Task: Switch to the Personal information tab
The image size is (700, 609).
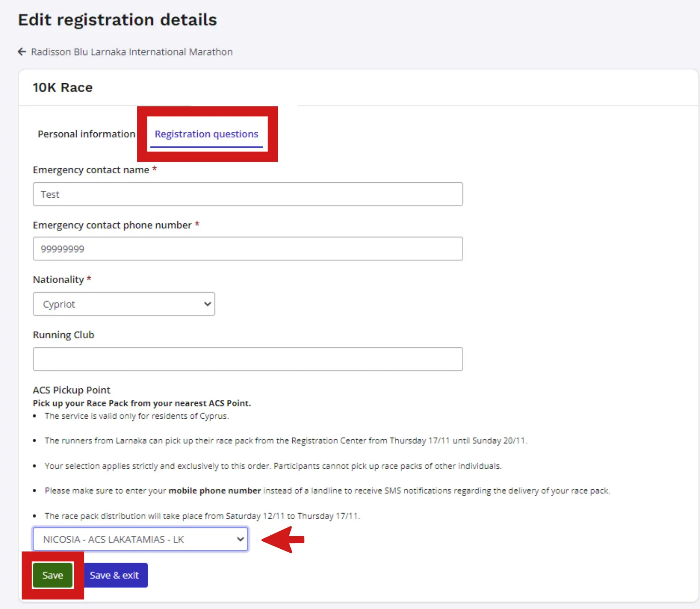Action: click(x=86, y=134)
